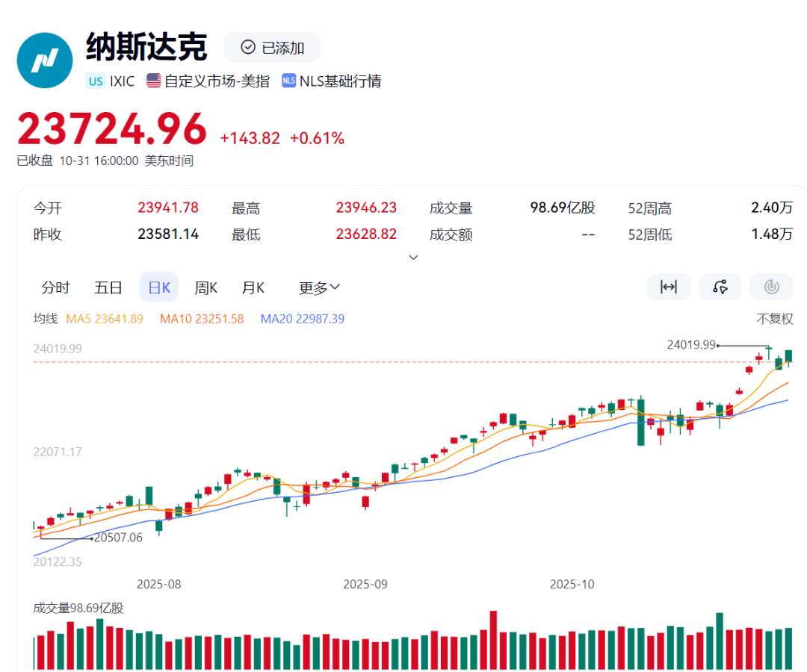Click the interval range measure icon
The height and width of the screenshot is (672, 807).
pyautogui.click(x=668, y=287)
